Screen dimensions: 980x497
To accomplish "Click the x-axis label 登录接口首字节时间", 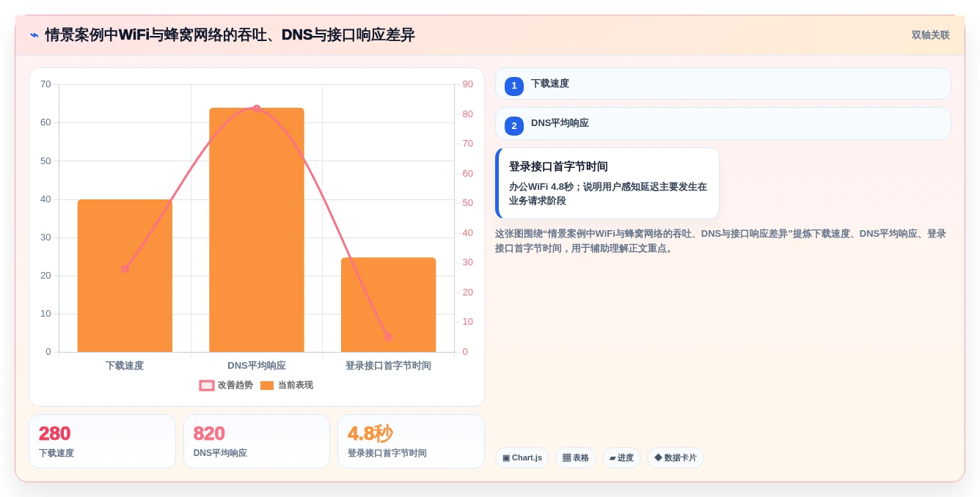I will click(388, 365).
